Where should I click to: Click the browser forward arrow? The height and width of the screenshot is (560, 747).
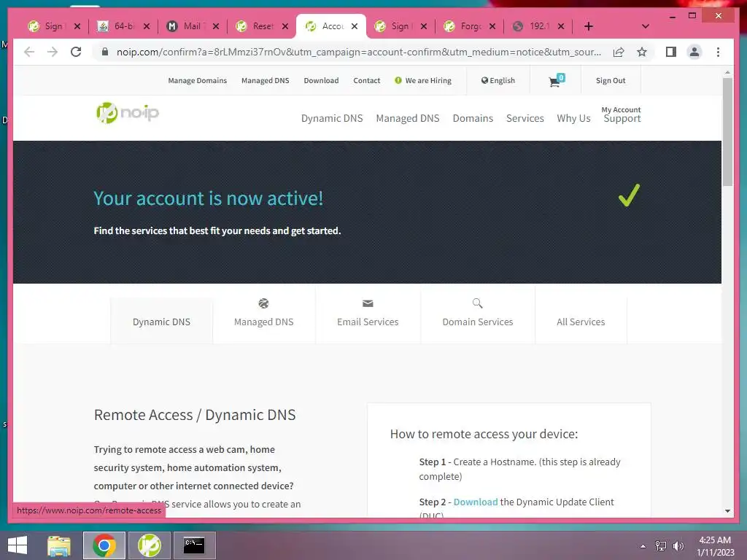(x=53, y=52)
